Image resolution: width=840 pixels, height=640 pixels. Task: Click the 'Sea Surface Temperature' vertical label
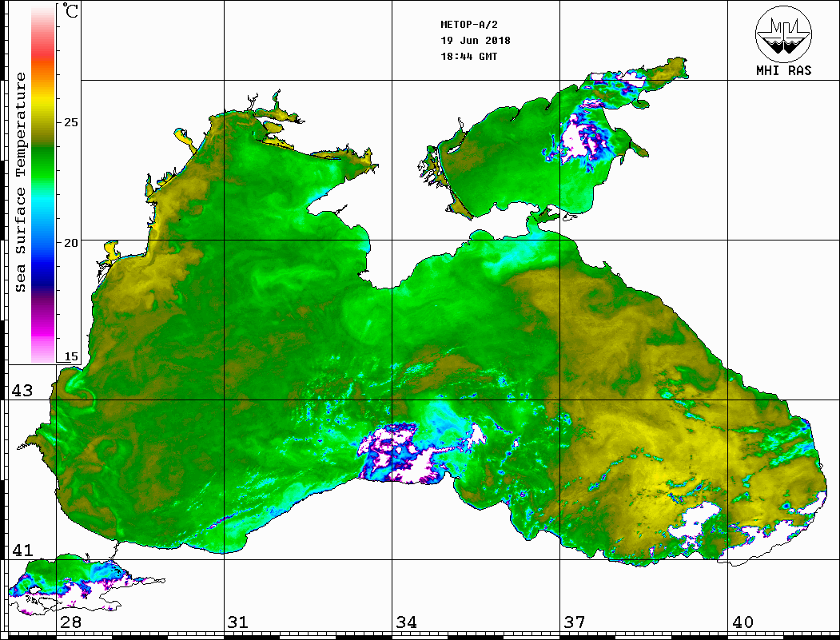(x=20, y=183)
